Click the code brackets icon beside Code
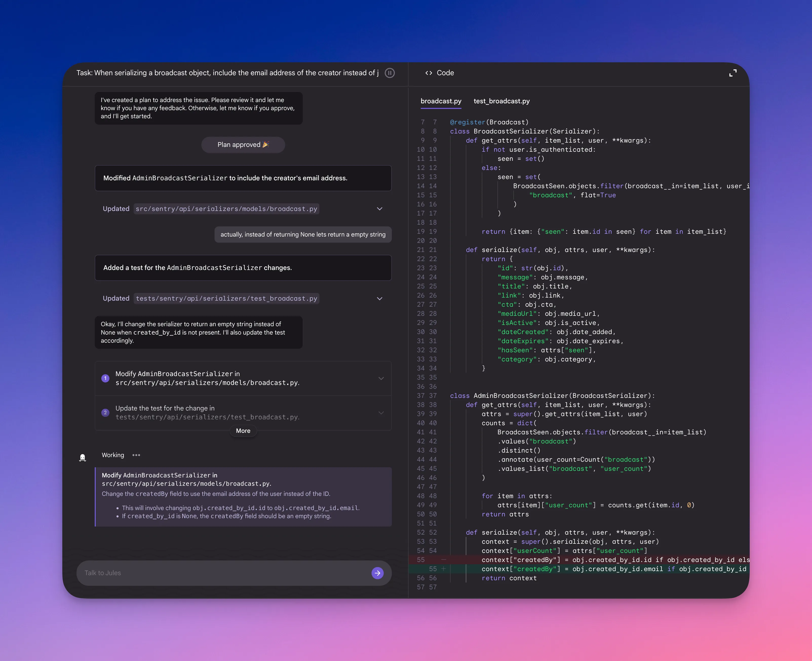 (x=429, y=73)
